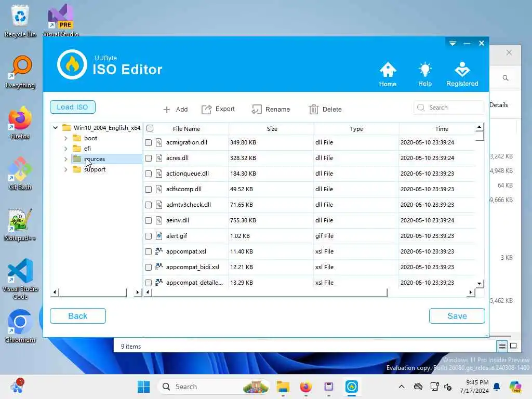Expand the boot folder chevron

[66, 138]
